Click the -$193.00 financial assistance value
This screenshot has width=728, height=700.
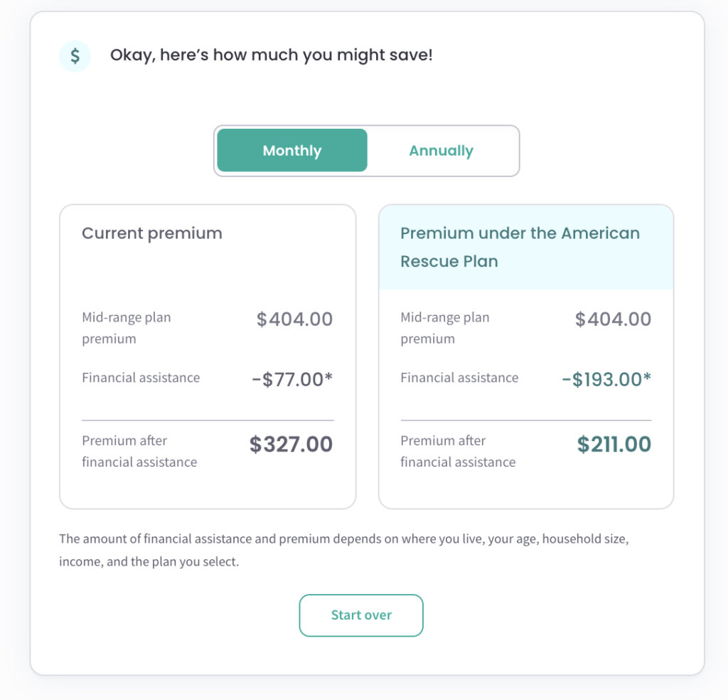[606, 379]
